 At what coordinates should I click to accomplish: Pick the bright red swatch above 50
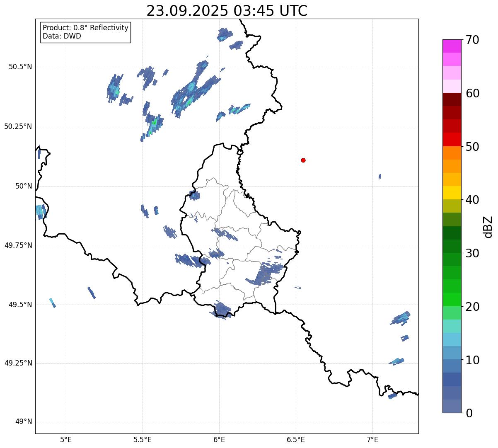(x=452, y=139)
